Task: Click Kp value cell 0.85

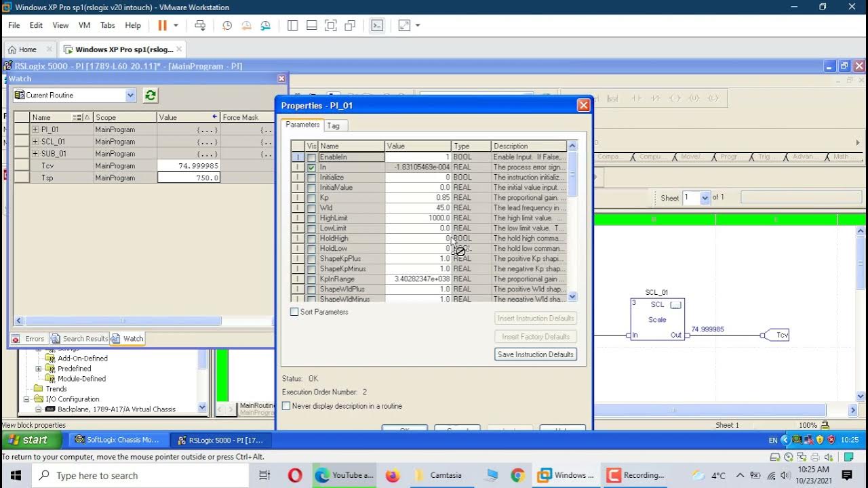Action: pos(418,198)
